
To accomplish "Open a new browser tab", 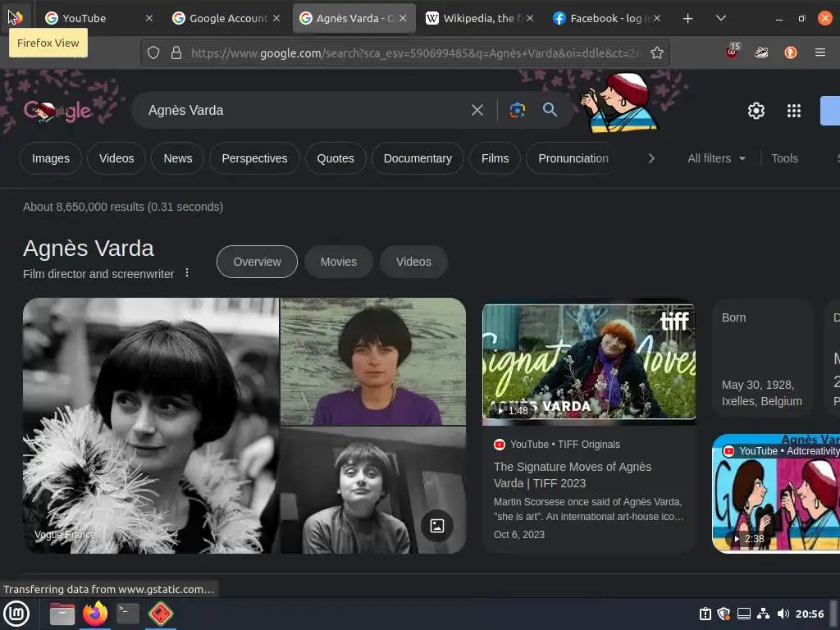I will click(x=688, y=19).
